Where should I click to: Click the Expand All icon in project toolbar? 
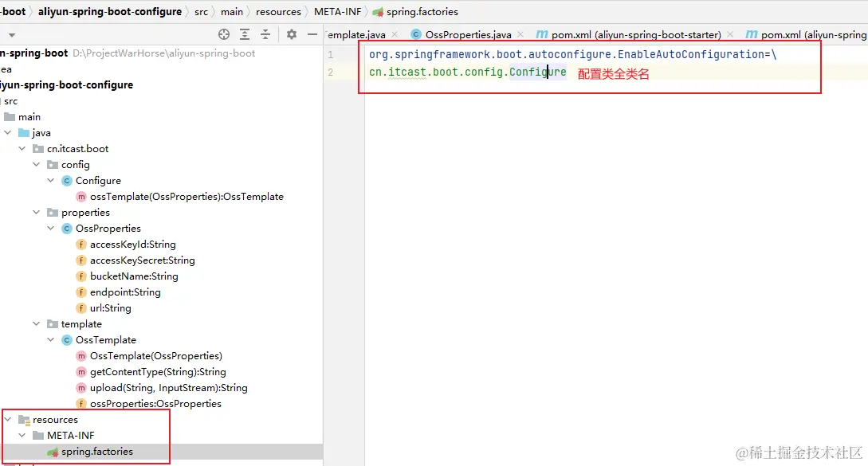(x=245, y=34)
